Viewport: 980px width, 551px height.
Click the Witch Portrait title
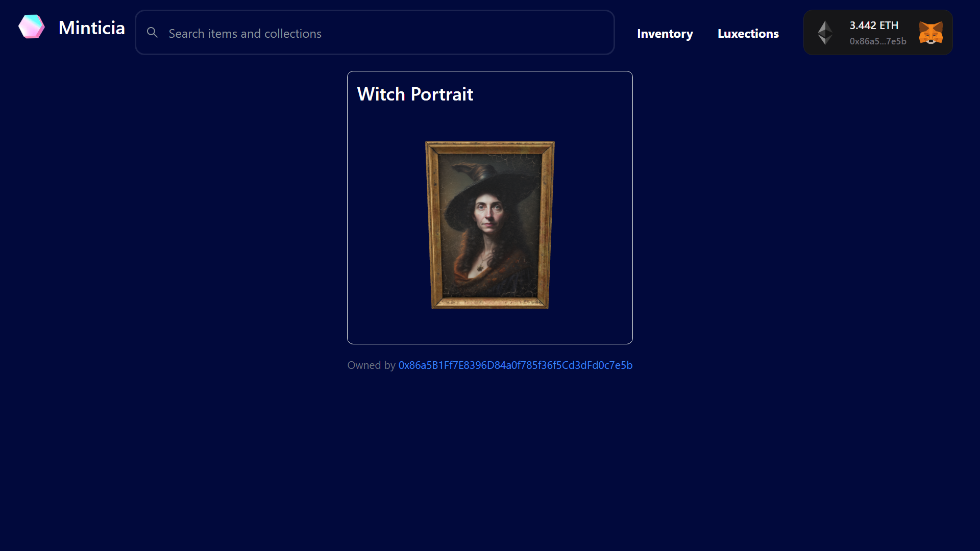click(x=415, y=94)
